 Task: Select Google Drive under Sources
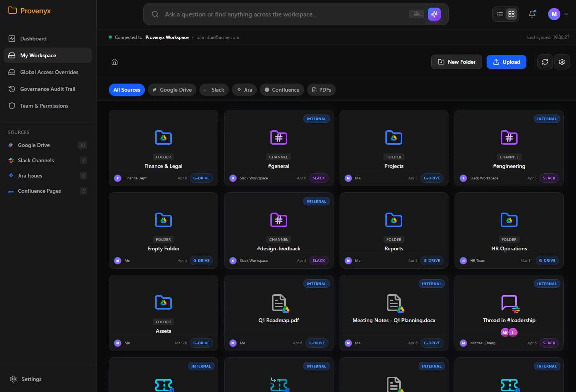pyautogui.click(x=47, y=145)
